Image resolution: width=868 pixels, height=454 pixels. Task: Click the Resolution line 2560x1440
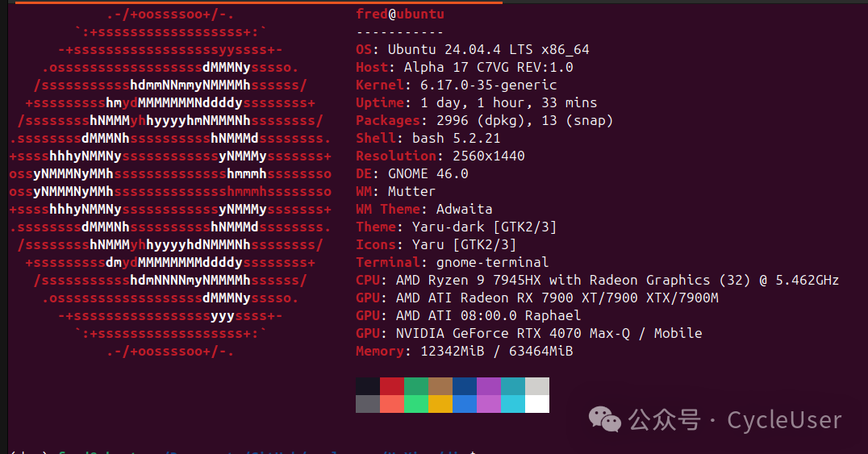tap(440, 156)
